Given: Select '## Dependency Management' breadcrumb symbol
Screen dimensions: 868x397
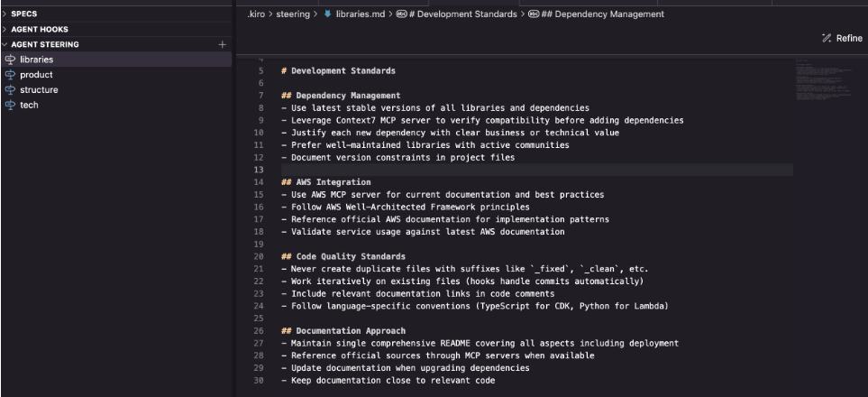Looking at the screenshot, I should pyautogui.click(x=602, y=14).
